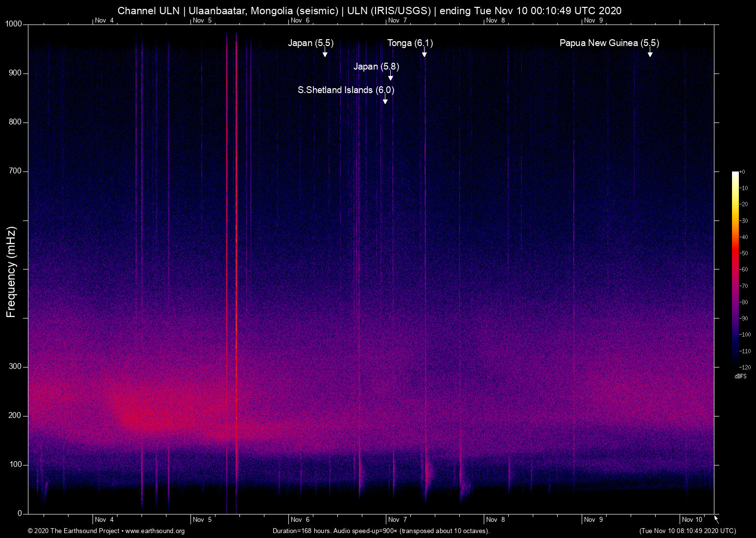Click the arrow under S.Shetland Islands (6.0)
Image resolution: width=756 pixels, height=538 pixels.
point(385,100)
